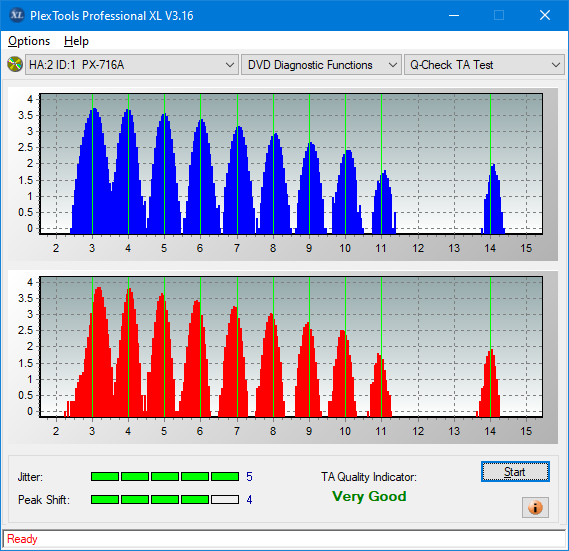
Task: Click the red histogram peak at 14
Action: click(490, 383)
